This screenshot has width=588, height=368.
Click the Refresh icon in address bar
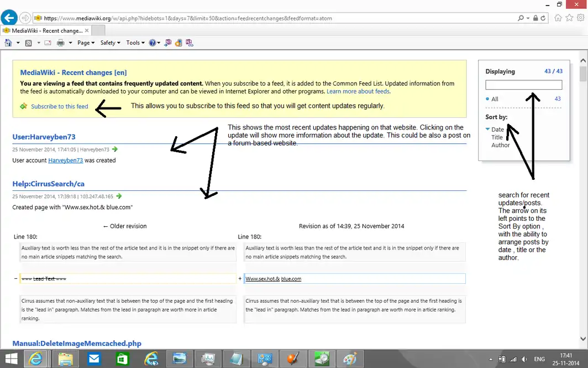(544, 18)
